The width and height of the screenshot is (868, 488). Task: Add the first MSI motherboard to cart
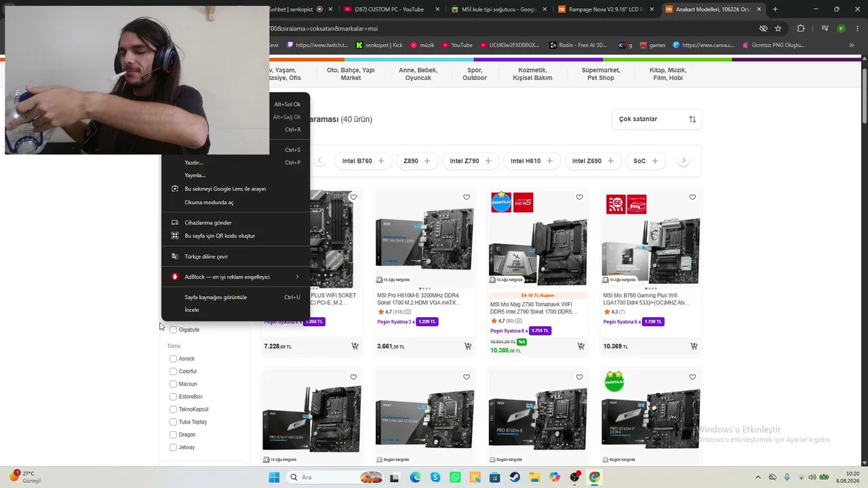click(355, 346)
